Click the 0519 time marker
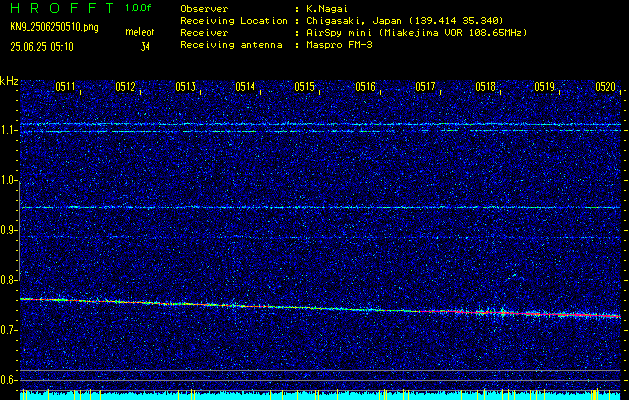This screenshot has width=629, height=400. (x=545, y=87)
